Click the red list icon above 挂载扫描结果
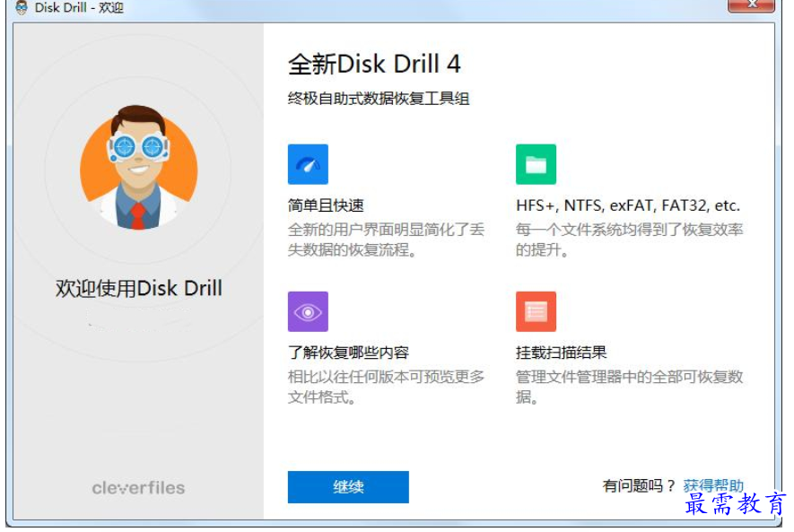The image size is (794, 532). 536,311
